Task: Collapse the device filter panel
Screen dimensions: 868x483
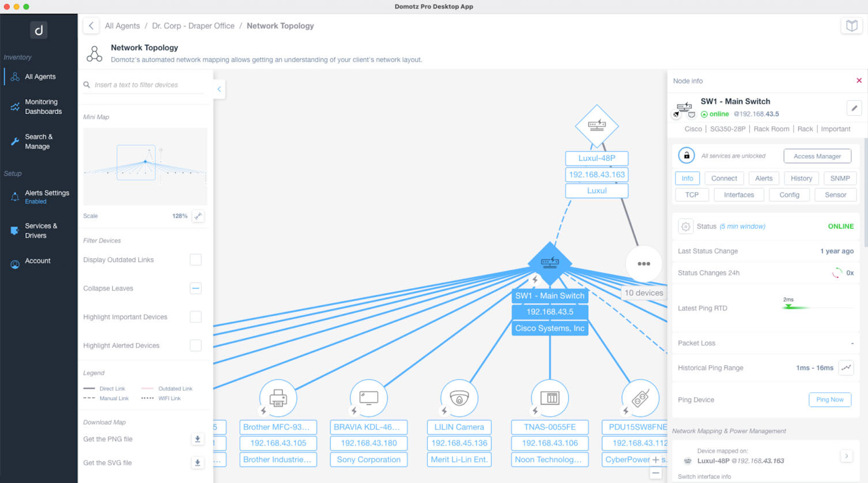Action: click(218, 89)
